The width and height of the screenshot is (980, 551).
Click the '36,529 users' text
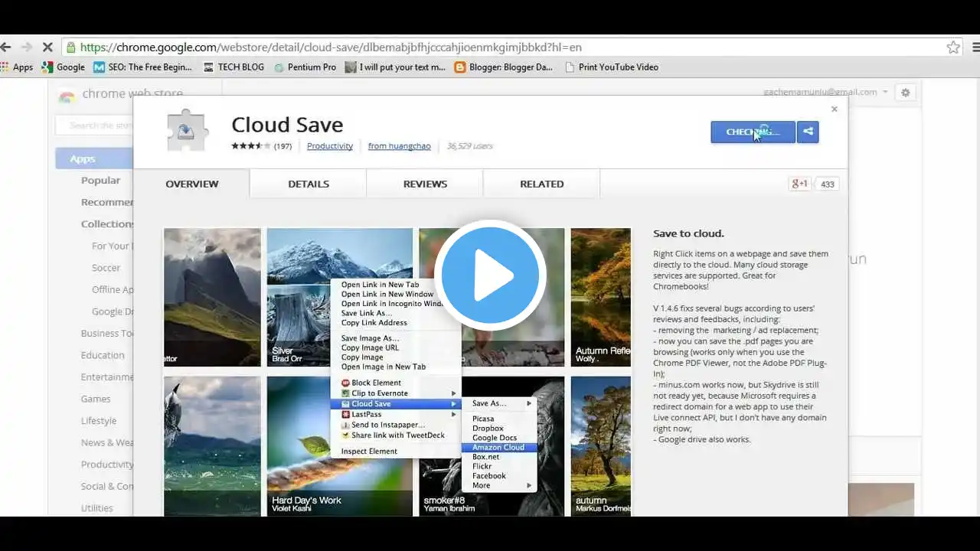tap(469, 146)
